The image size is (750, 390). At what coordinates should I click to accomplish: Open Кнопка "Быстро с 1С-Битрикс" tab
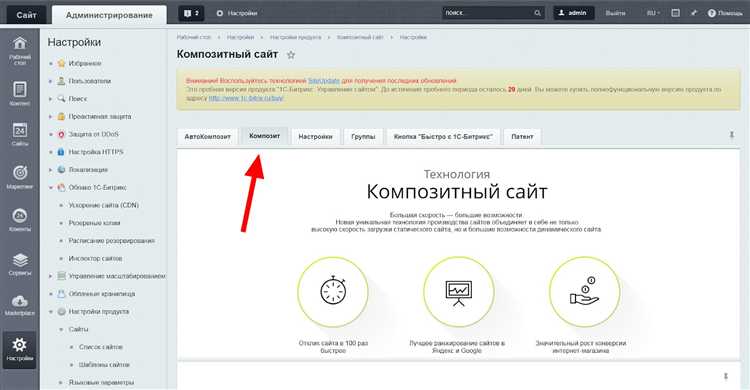point(443,136)
